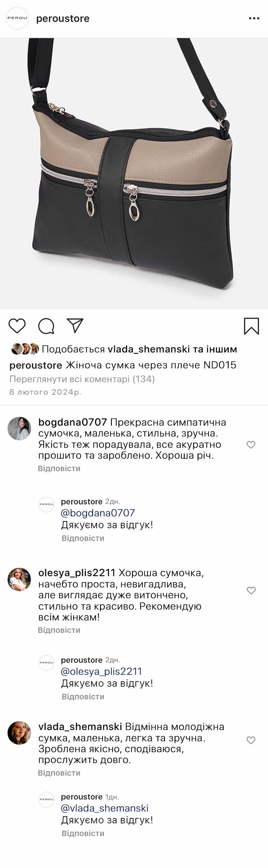This screenshot has height=868, width=268.
Task: Reply to olesya_plis2211's comment
Action: (59, 630)
